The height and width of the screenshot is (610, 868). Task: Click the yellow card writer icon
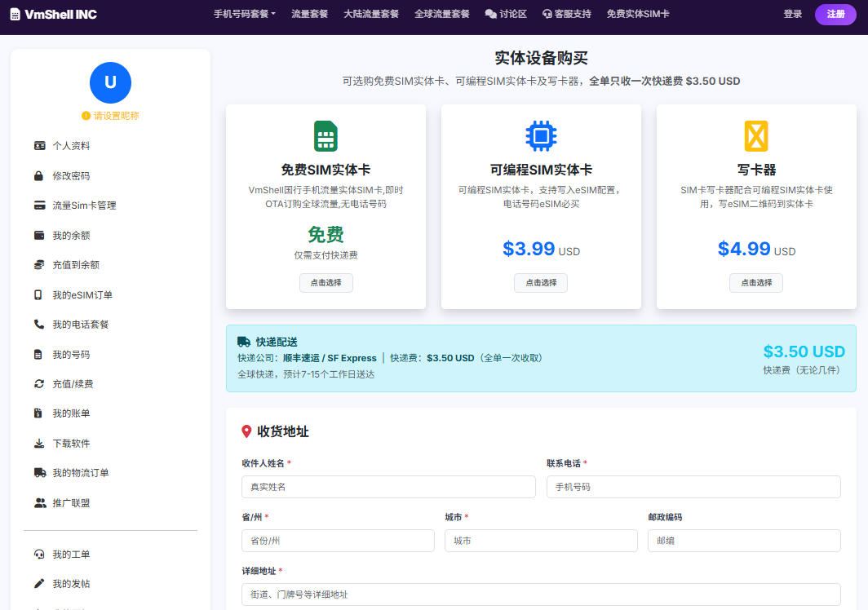[x=756, y=136]
